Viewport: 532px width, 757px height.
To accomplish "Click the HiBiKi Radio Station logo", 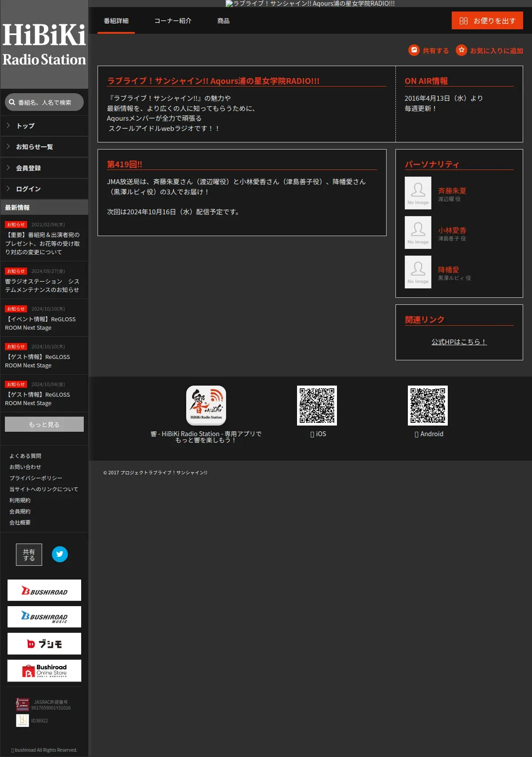I will point(44,44).
